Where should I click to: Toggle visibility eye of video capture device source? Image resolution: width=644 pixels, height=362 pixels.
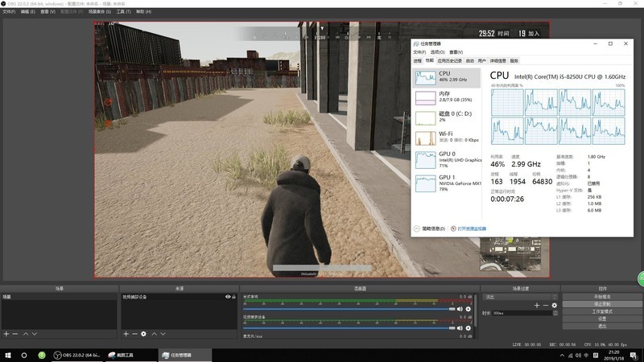click(228, 297)
